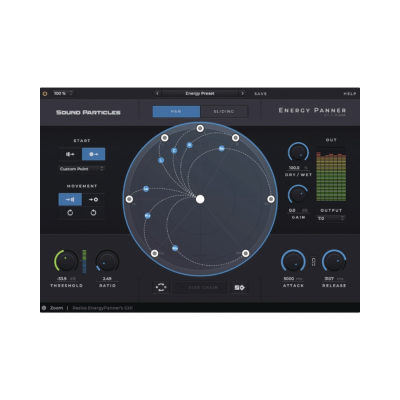The width and height of the screenshot is (400, 400).
Task: Toggle the orange power bypass icon
Action: (45, 94)
